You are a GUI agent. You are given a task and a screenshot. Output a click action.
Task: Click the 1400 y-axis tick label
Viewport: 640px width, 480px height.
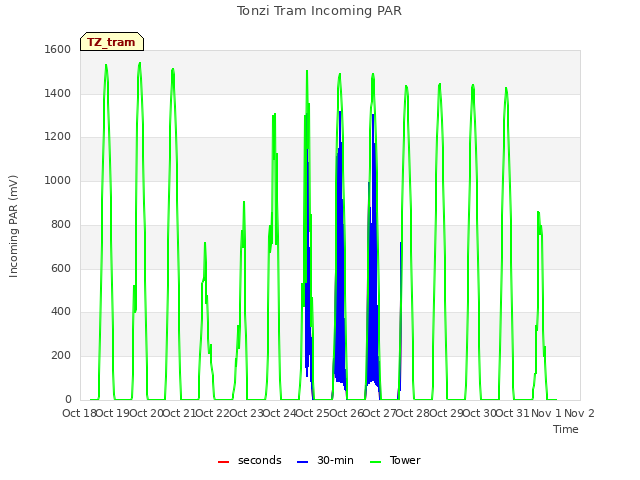(x=58, y=93)
